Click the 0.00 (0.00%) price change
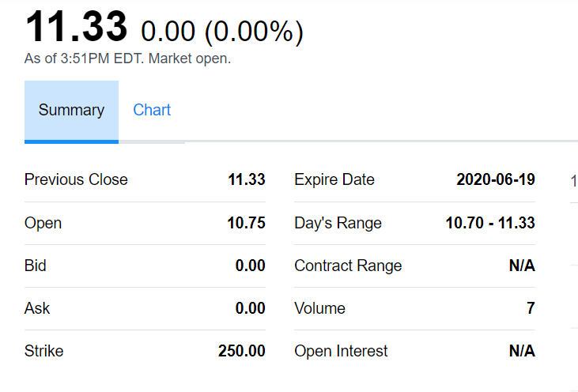The image size is (578, 392). (x=221, y=32)
